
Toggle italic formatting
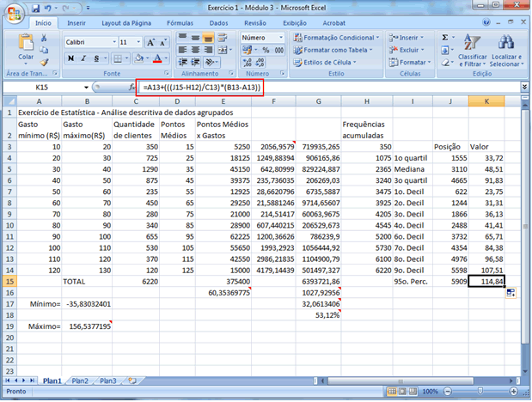point(83,58)
